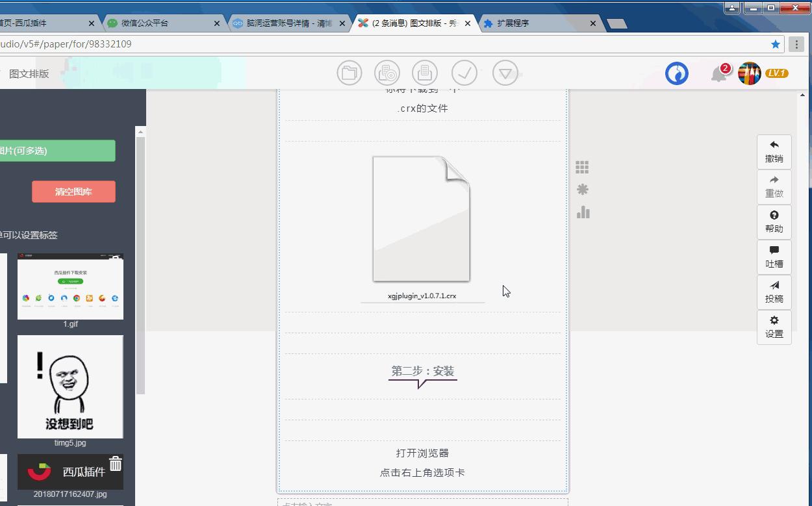This screenshot has height=506, width=812.
Task: Click the bar chart icon beside the canvas
Action: (583, 212)
